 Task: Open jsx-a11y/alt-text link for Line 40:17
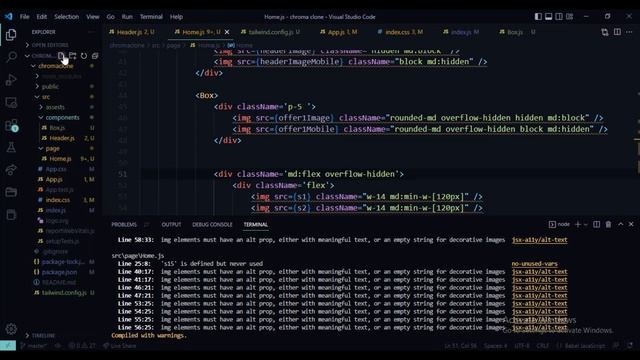[540, 272]
